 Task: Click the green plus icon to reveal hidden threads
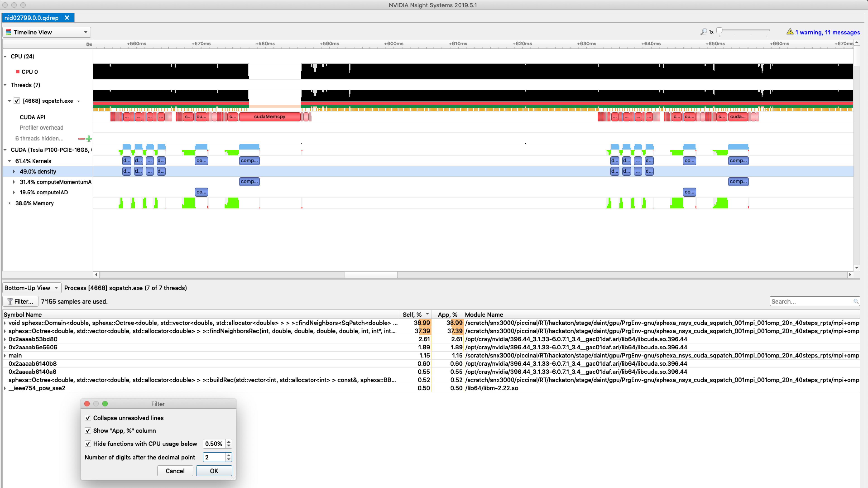(89, 139)
